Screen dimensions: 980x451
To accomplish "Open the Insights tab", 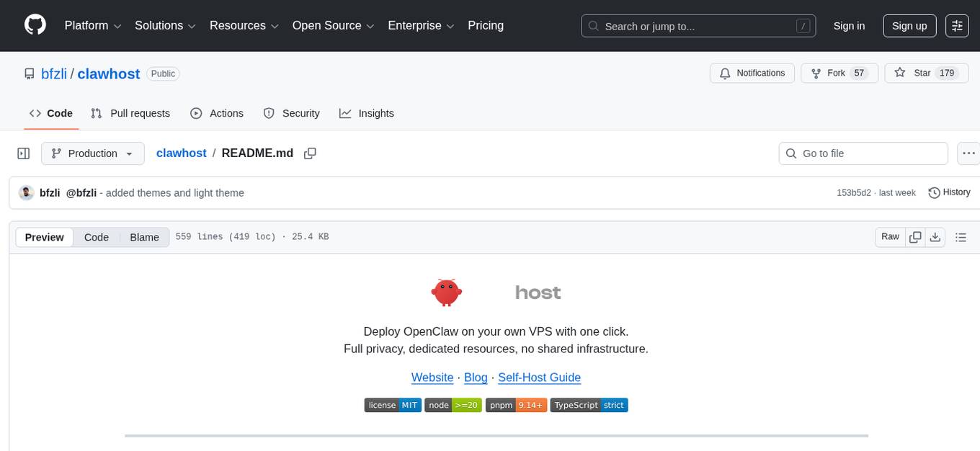I will 367,113.
